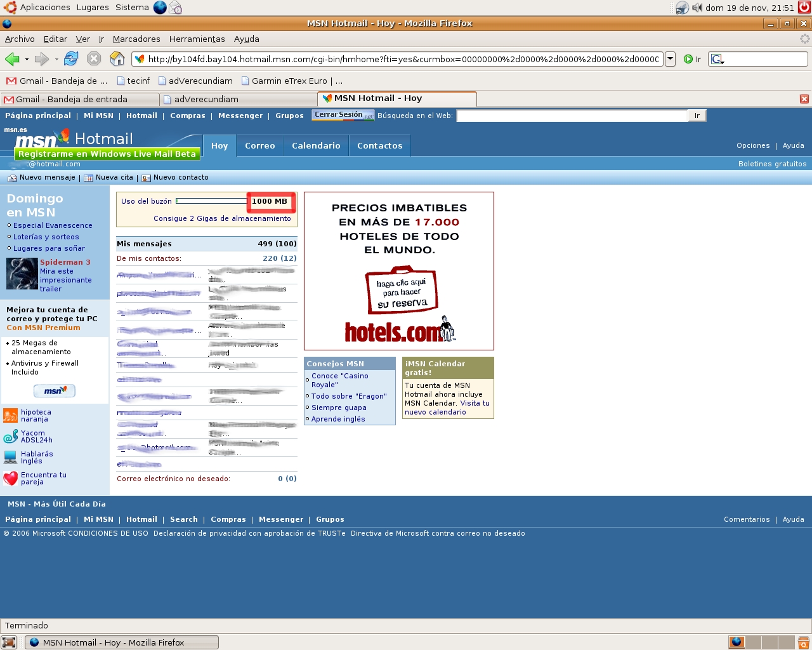Open the Herramientas menu
812x650 pixels.
click(x=197, y=39)
